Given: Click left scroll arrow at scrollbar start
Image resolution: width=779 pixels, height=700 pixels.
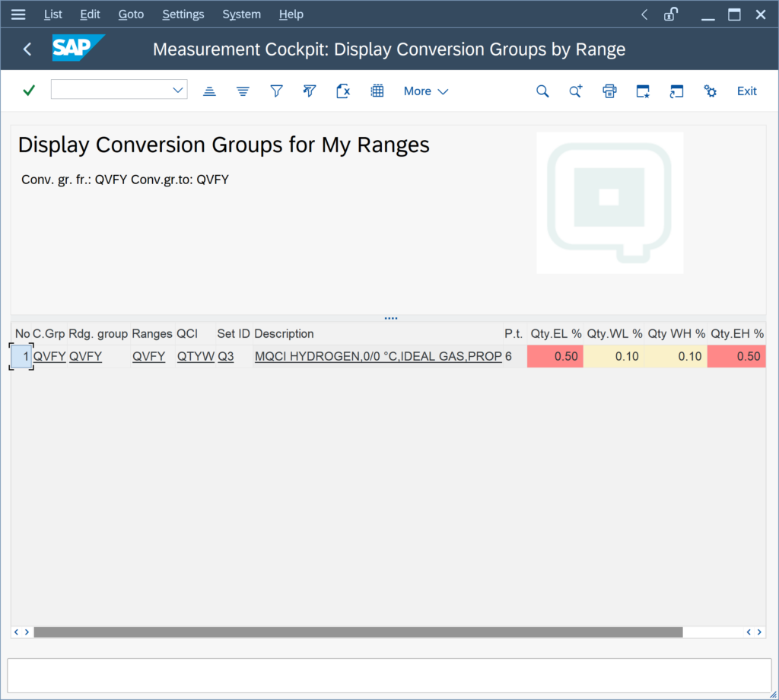Looking at the screenshot, I should click(17, 632).
